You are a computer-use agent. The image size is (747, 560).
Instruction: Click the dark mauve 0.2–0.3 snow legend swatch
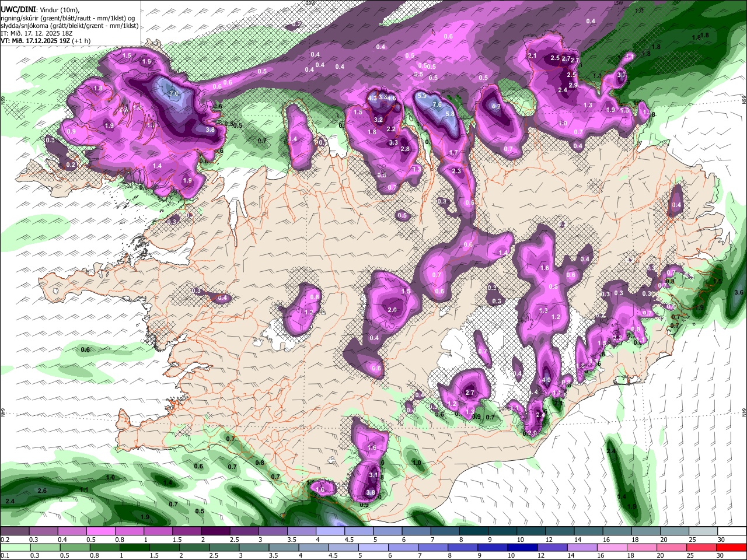click(x=14, y=531)
